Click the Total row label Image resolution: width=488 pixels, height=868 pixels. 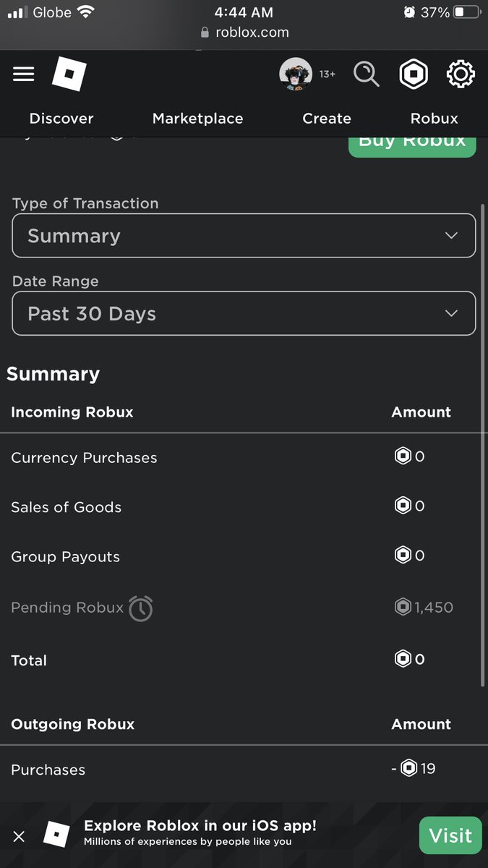click(x=29, y=660)
